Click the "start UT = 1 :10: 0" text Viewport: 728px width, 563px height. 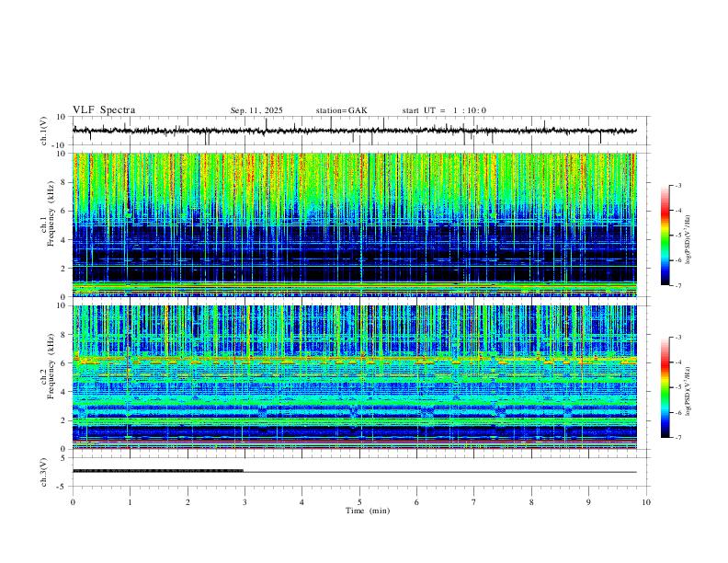coord(444,110)
